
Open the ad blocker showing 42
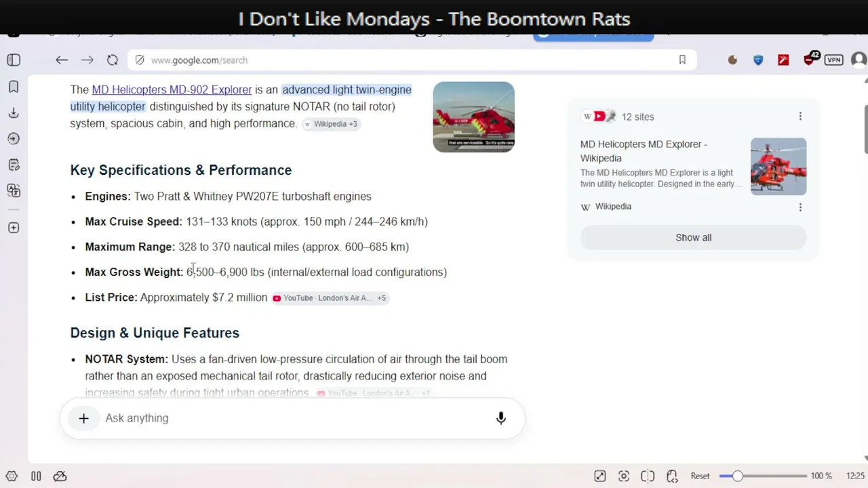click(x=810, y=59)
